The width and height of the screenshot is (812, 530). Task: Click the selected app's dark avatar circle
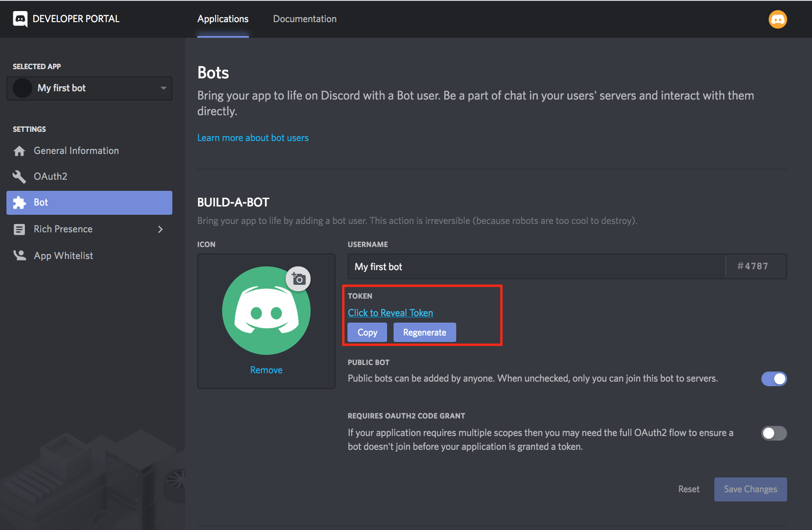23,88
